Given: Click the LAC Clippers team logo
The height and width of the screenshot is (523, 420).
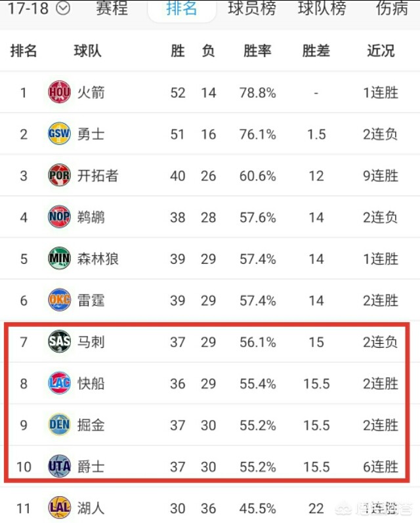Looking at the screenshot, I should point(59,383).
